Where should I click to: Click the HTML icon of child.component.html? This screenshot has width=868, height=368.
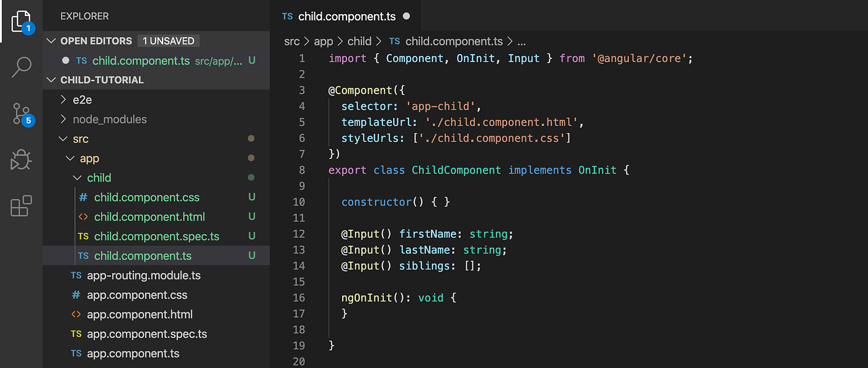83,217
